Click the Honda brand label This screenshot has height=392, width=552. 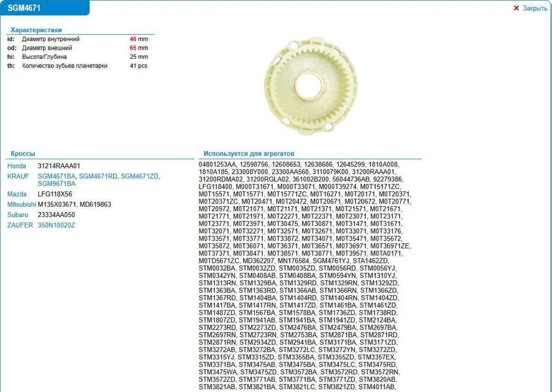pyautogui.click(x=17, y=166)
